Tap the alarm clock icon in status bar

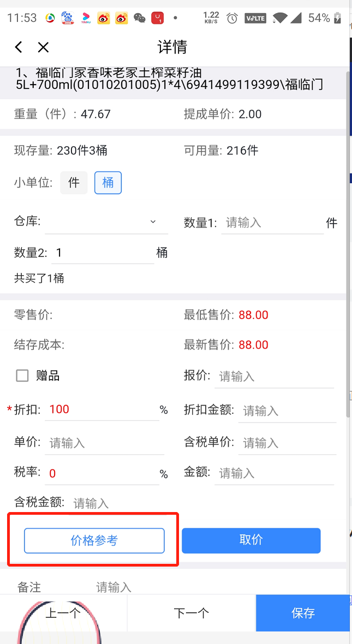pyautogui.click(x=232, y=18)
